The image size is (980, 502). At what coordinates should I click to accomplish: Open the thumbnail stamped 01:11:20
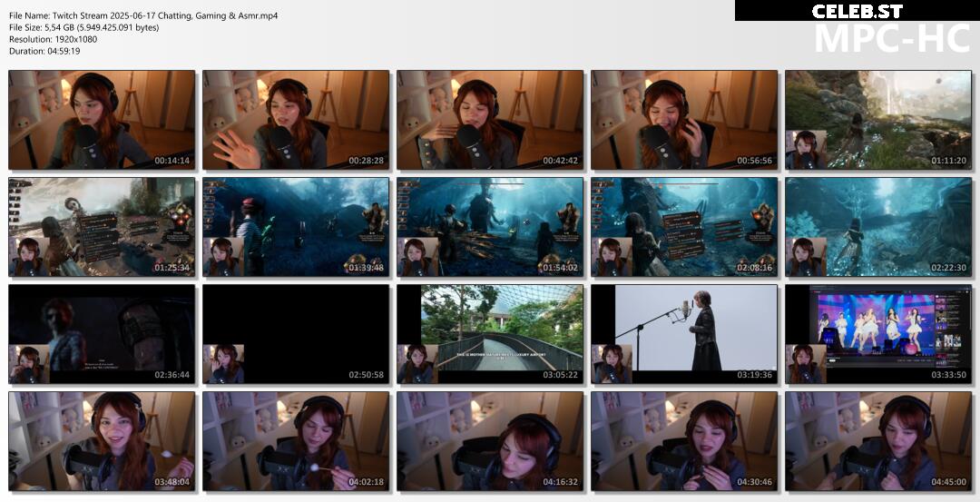878,120
